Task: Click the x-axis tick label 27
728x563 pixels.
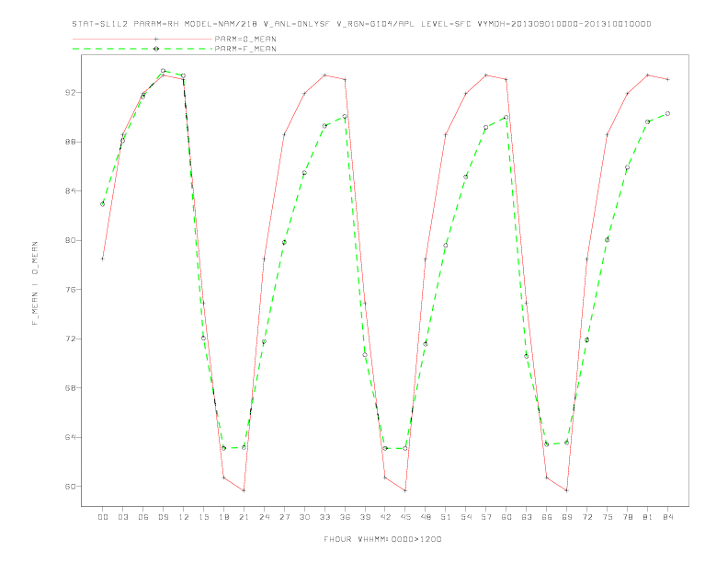Action: point(285,517)
